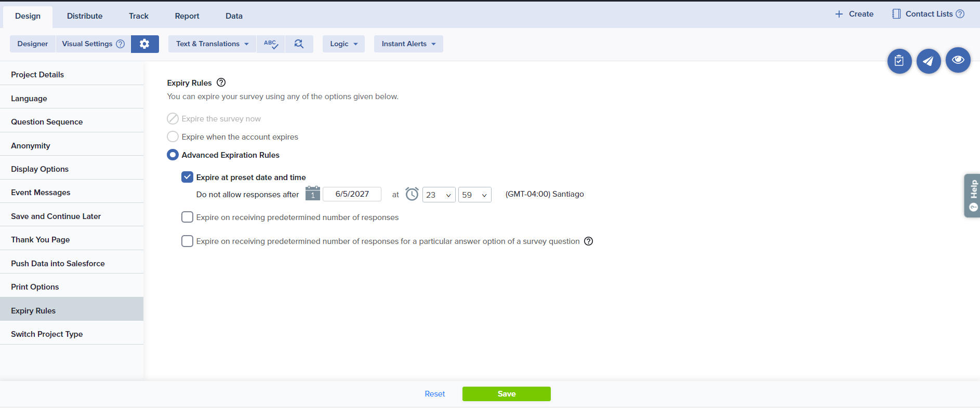This screenshot has width=980, height=410.
Task: Expand the Text & Translations menu
Action: point(212,44)
